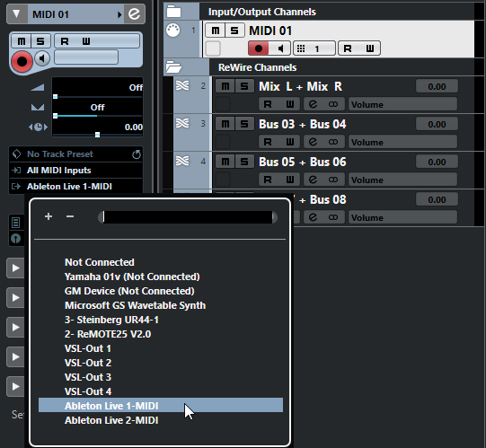Click the stereo link icon on the Bus 03 track
The image size is (486, 448).
[x=333, y=142]
